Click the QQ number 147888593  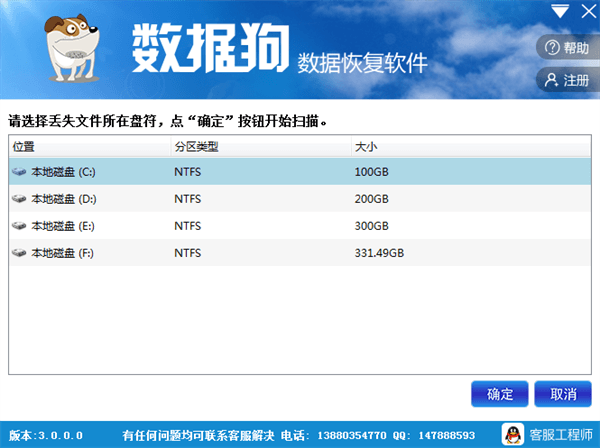click(447, 435)
